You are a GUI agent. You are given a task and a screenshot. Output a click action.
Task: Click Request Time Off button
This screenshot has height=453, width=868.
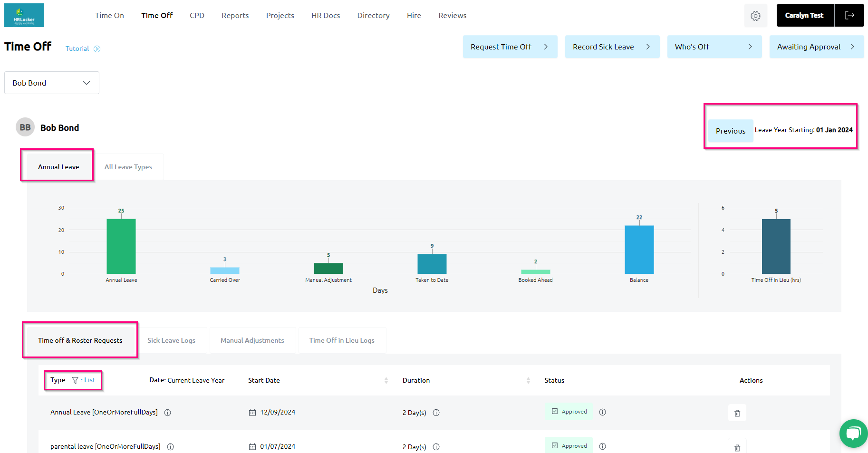point(510,47)
